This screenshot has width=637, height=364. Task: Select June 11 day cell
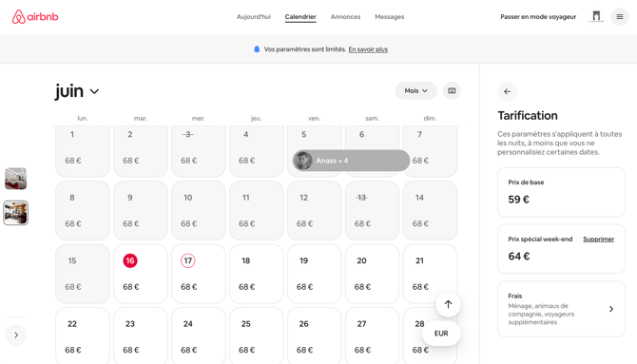[x=257, y=210]
